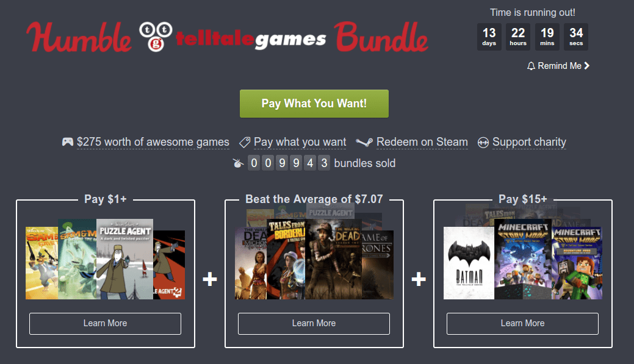This screenshot has height=364, width=634.
Task: Click the bundles sold counter icon
Action: (x=238, y=163)
